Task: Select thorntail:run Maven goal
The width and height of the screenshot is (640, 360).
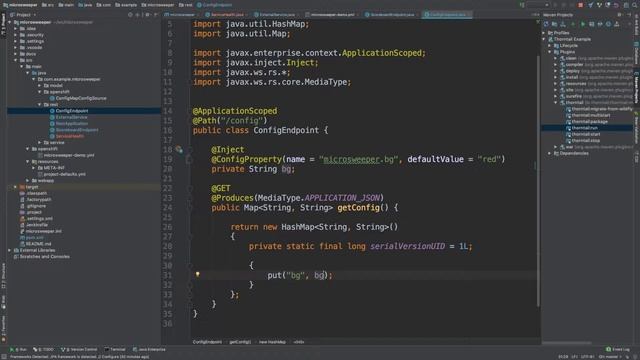Action: click(x=584, y=128)
